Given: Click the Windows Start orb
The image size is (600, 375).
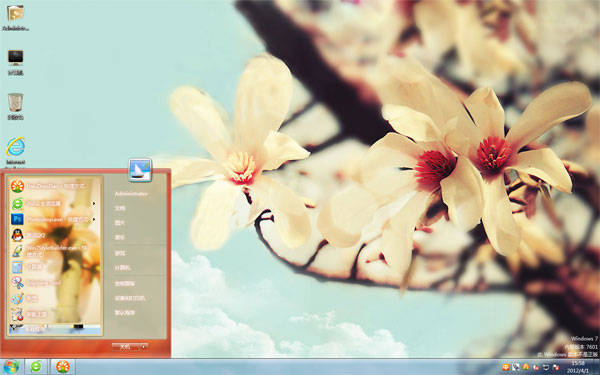Looking at the screenshot, I should (x=11, y=367).
